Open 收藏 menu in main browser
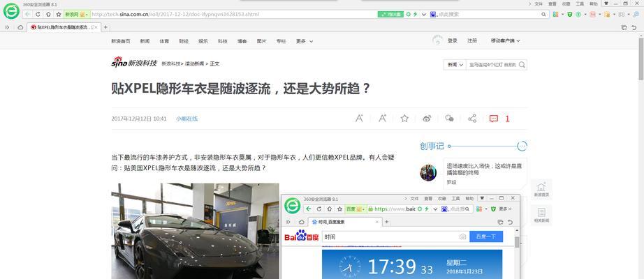Viewport: 644px width, 279px height. coord(566,3)
